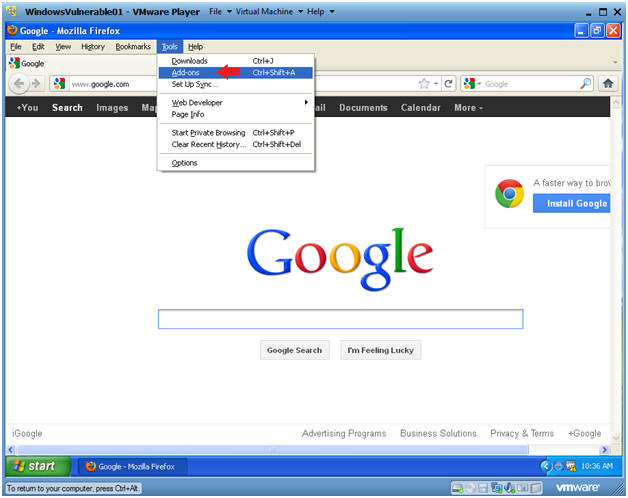Open the +You link

point(27,107)
